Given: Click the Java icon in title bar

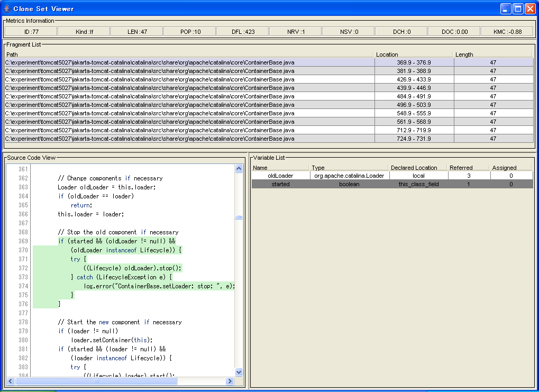Looking at the screenshot, I should tap(7, 8).
